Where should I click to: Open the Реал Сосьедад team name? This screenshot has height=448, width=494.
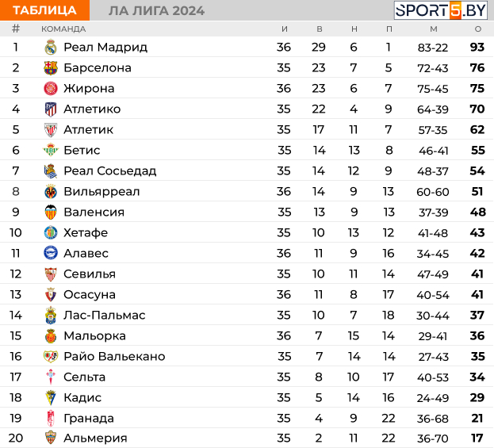(110, 170)
